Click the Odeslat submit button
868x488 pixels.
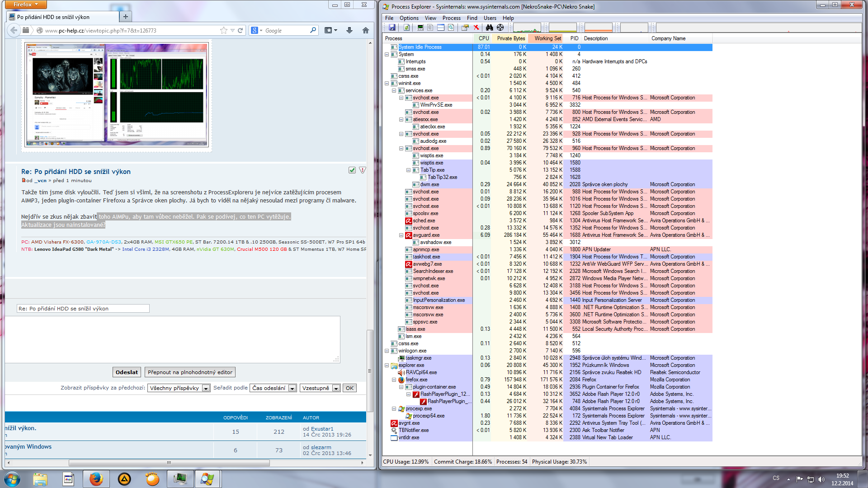point(127,372)
